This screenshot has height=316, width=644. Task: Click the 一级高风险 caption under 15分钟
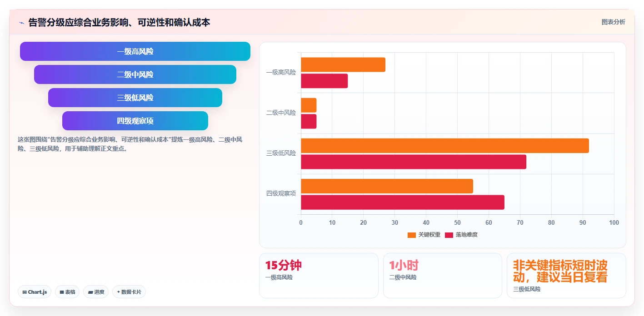click(279, 277)
